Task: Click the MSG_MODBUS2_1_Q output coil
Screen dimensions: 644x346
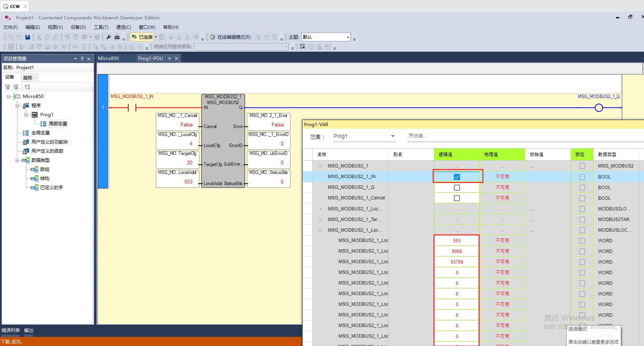Action: tap(599, 108)
